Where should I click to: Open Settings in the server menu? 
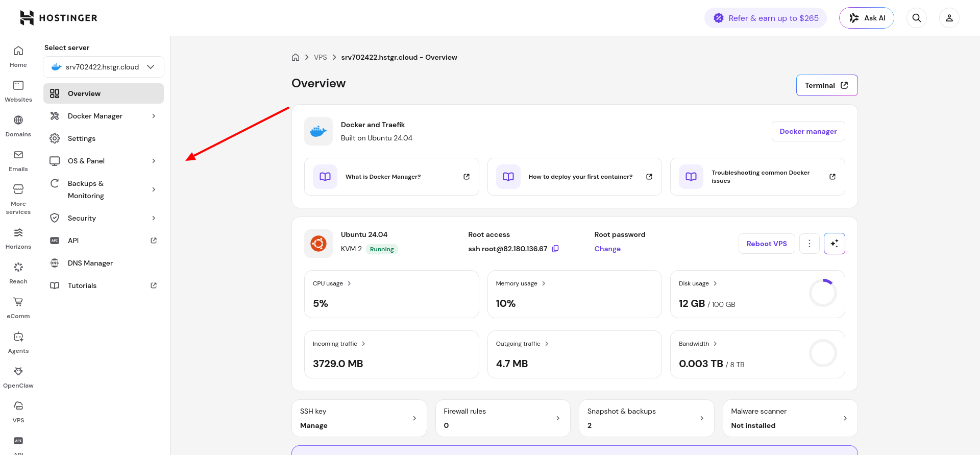click(x=104, y=138)
